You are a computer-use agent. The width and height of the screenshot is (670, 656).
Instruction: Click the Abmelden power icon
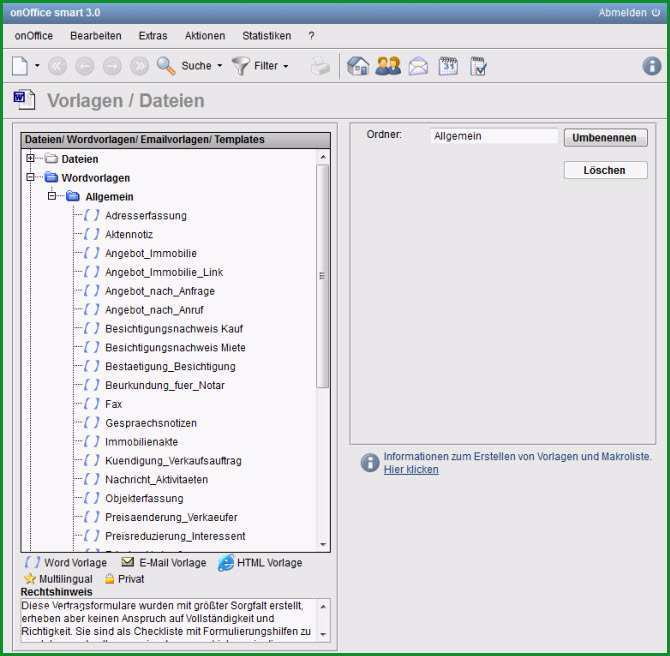click(656, 12)
